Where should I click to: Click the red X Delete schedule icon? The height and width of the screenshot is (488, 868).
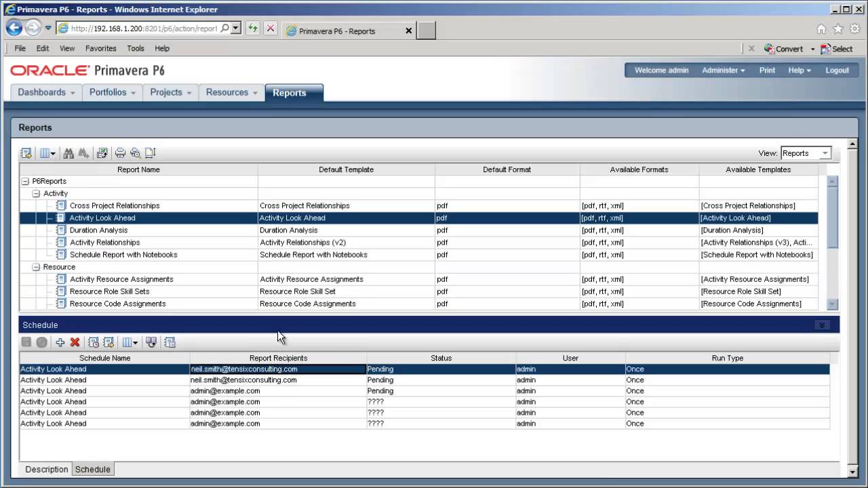75,342
